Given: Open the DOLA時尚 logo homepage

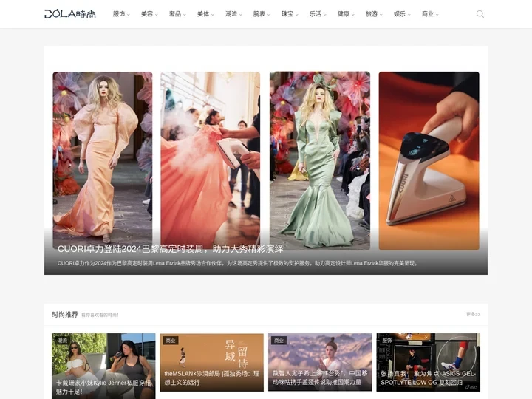Looking at the screenshot, I should (x=70, y=14).
